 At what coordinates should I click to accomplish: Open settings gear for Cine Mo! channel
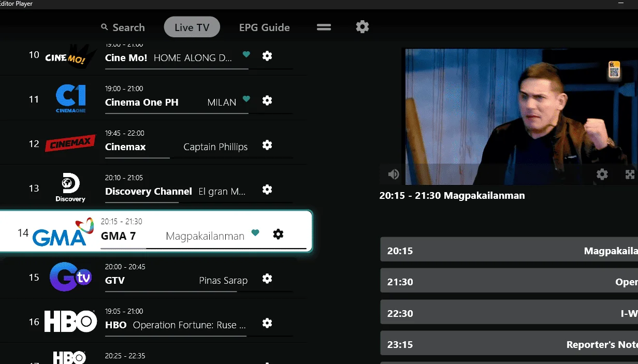[267, 56]
